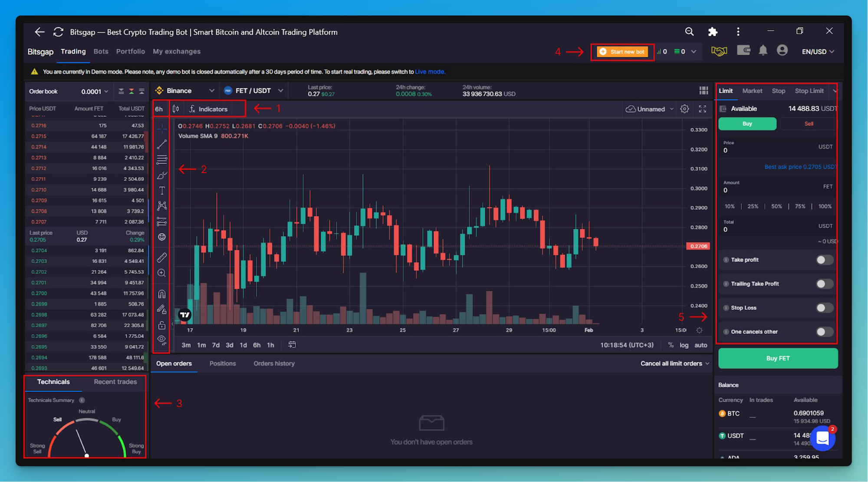Switch to Recent trades tab
This screenshot has height=482, width=868.
pos(115,382)
